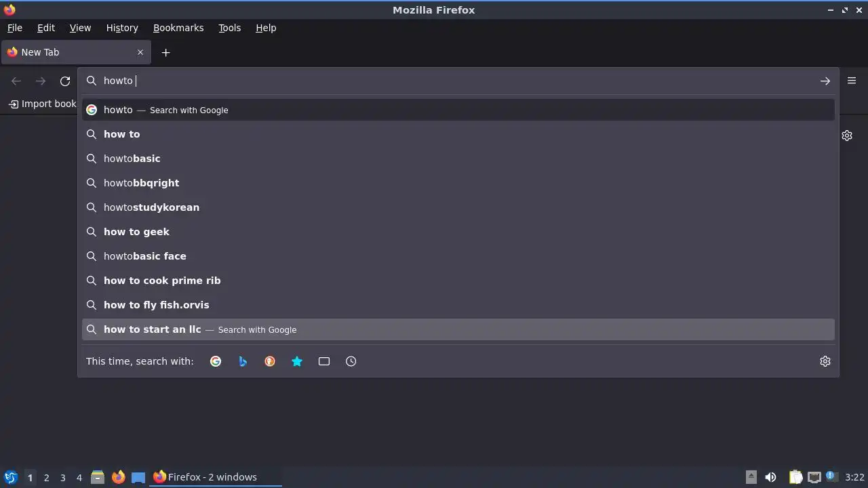Search open tabs using the tab icon

coord(324,361)
